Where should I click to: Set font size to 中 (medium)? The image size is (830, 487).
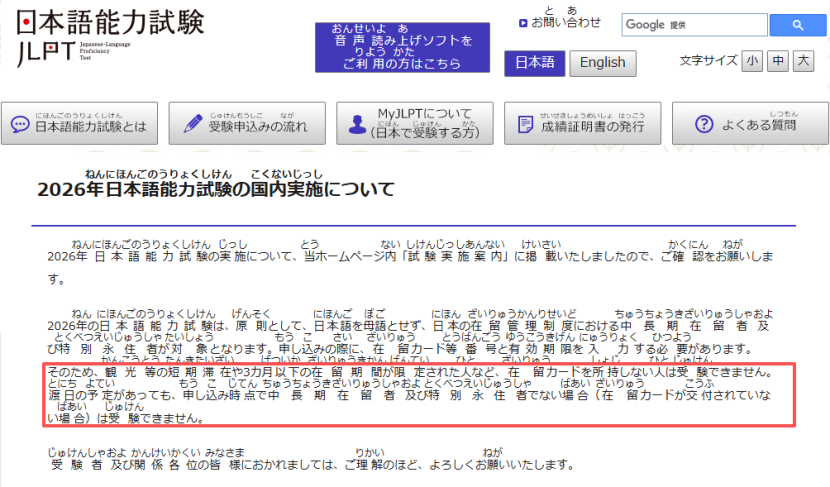778,61
